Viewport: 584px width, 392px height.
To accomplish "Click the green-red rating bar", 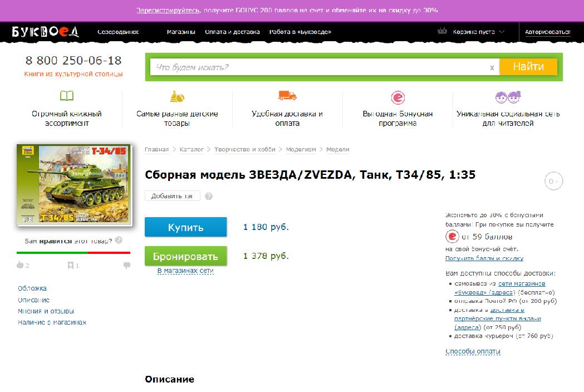I will point(73,253).
